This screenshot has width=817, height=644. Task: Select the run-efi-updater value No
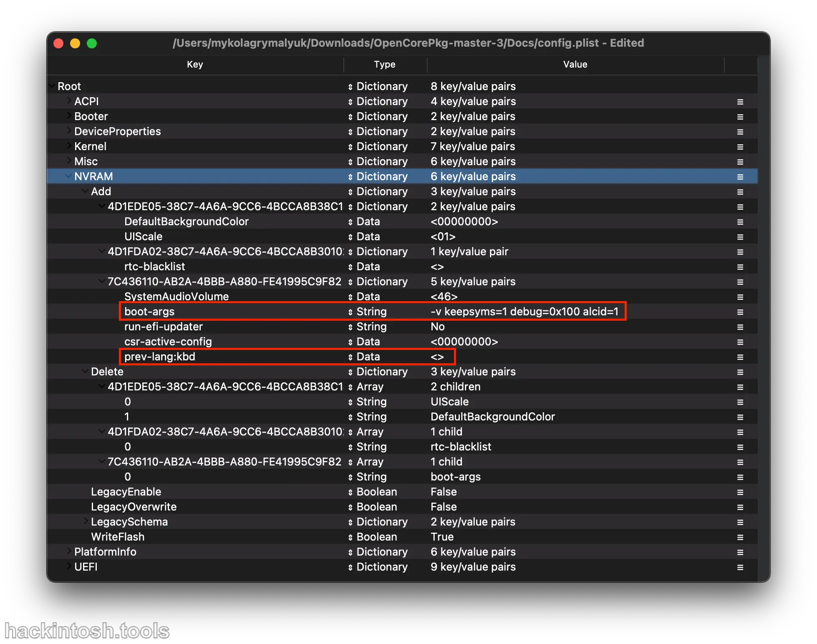coord(437,327)
